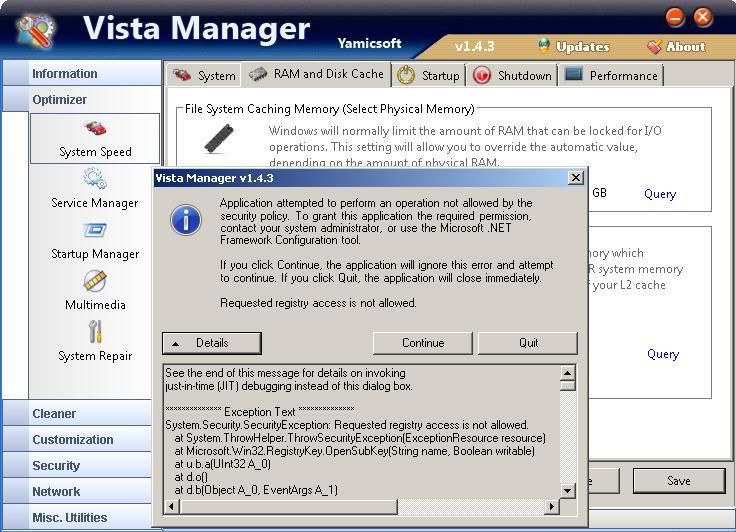This screenshot has height=532, width=736.
Task: Switch to the Startup tab
Action: coord(429,75)
